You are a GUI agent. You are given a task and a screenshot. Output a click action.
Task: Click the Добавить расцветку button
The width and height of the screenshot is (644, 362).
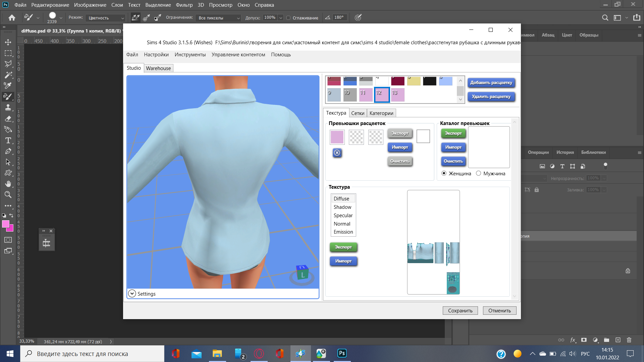[491, 82]
